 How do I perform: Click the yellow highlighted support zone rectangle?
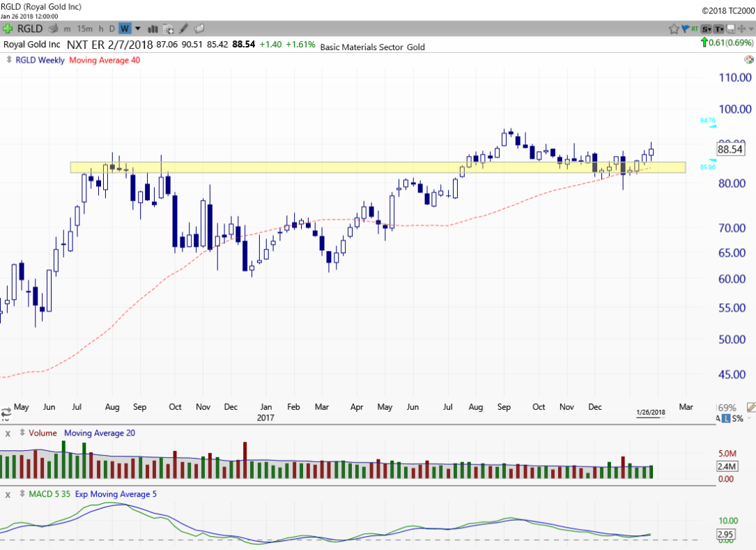click(x=279, y=167)
